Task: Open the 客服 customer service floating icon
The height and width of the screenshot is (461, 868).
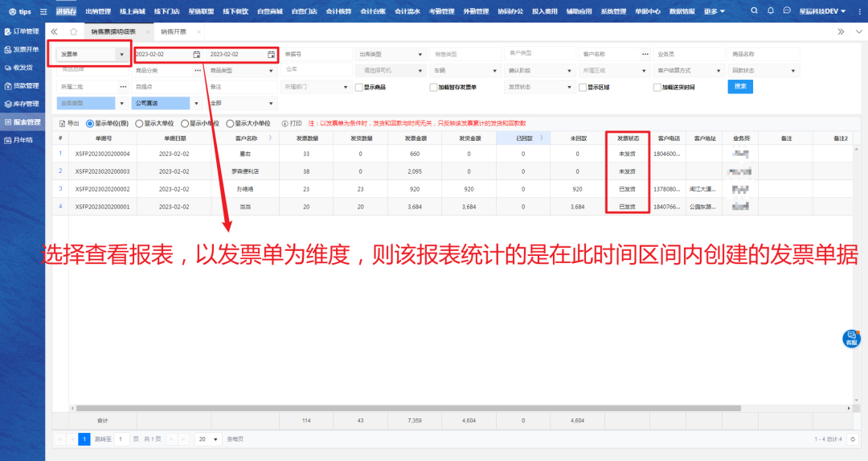Action: click(851, 339)
